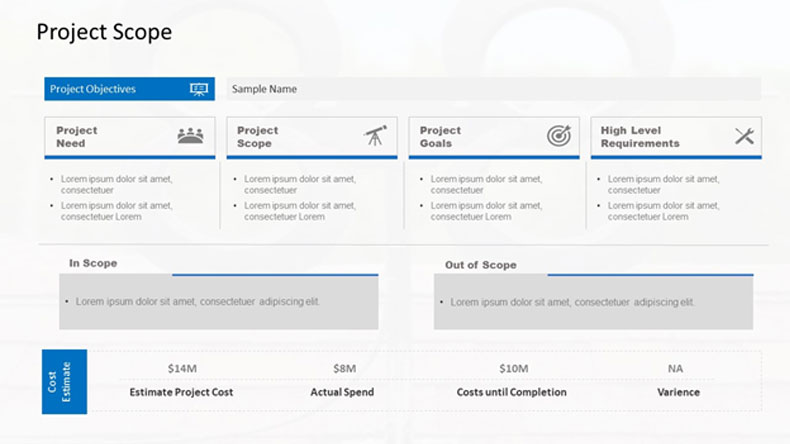Click the blue Cost Estimate vertical block
Image resolution: width=790 pixels, height=444 pixels.
click(64, 382)
